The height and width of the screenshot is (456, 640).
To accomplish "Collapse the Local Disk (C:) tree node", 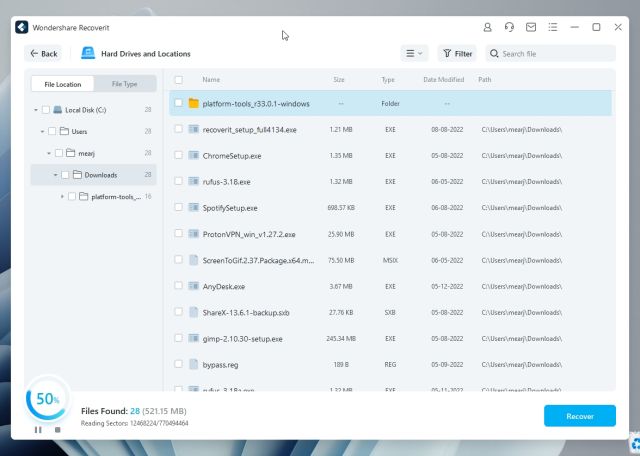I will (x=36, y=110).
